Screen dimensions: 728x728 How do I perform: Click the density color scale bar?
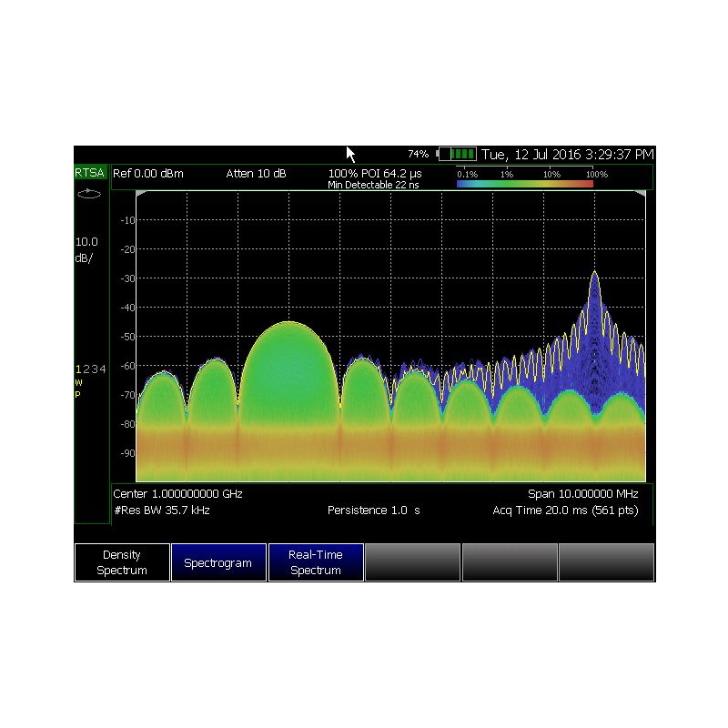[x=525, y=184]
